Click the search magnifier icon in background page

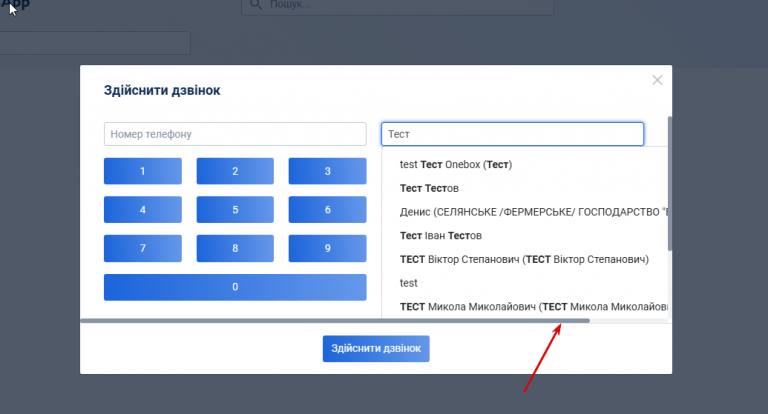256,4
